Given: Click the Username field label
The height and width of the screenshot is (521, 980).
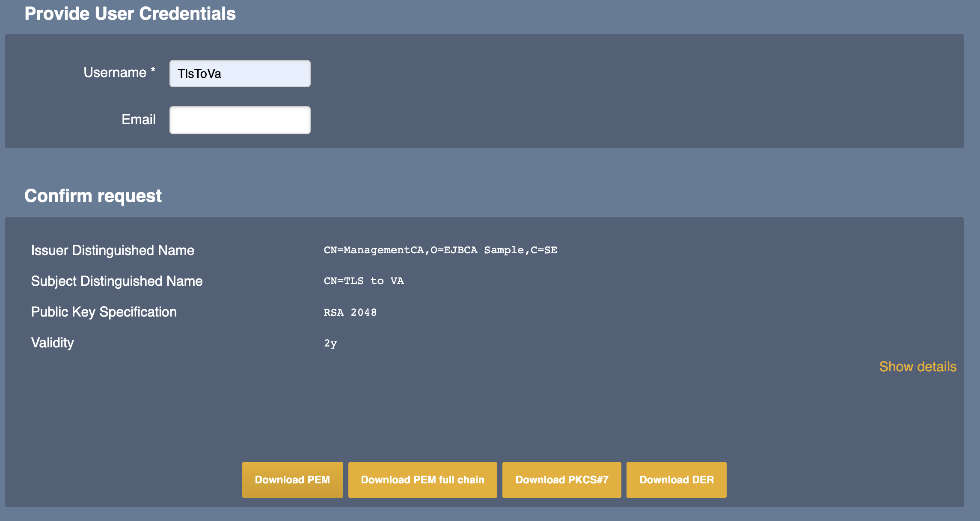Looking at the screenshot, I should 115,73.
